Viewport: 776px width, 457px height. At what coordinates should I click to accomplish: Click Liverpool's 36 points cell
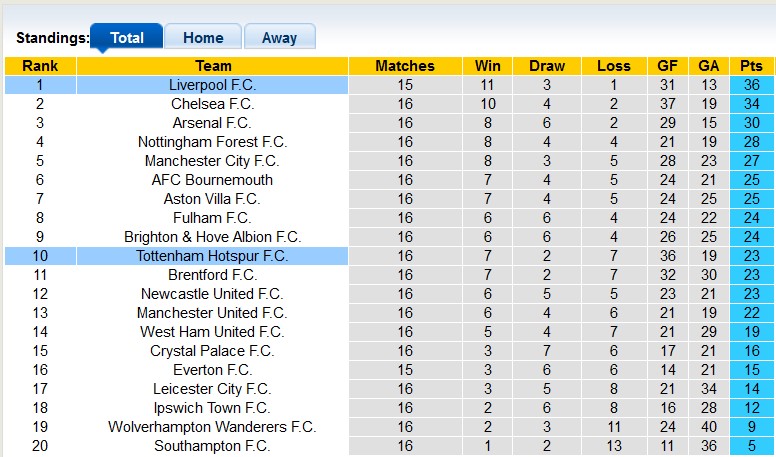coord(751,85)
